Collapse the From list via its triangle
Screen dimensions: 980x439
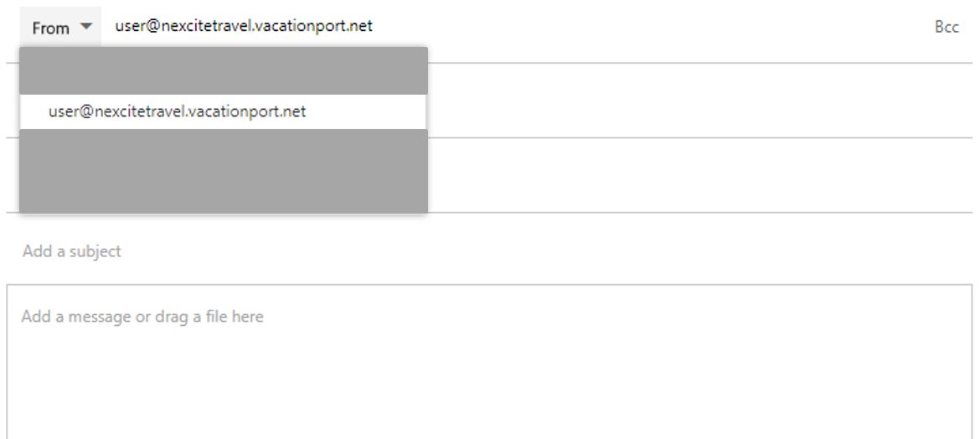click(x=86, y=27)
